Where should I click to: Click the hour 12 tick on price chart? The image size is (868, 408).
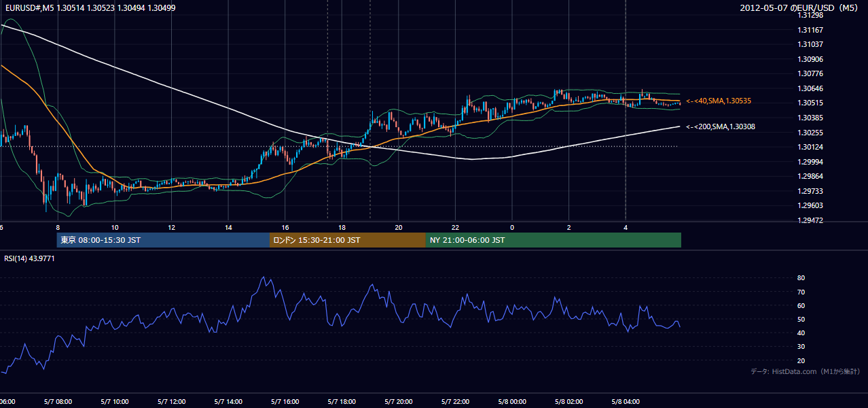[172, 227]
